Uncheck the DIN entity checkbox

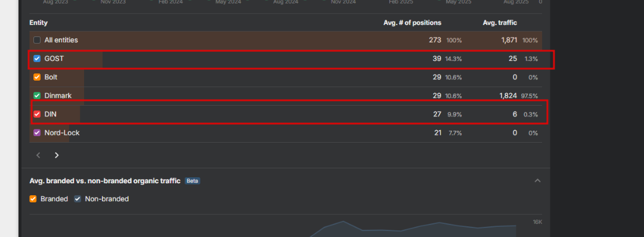point(37,115)
